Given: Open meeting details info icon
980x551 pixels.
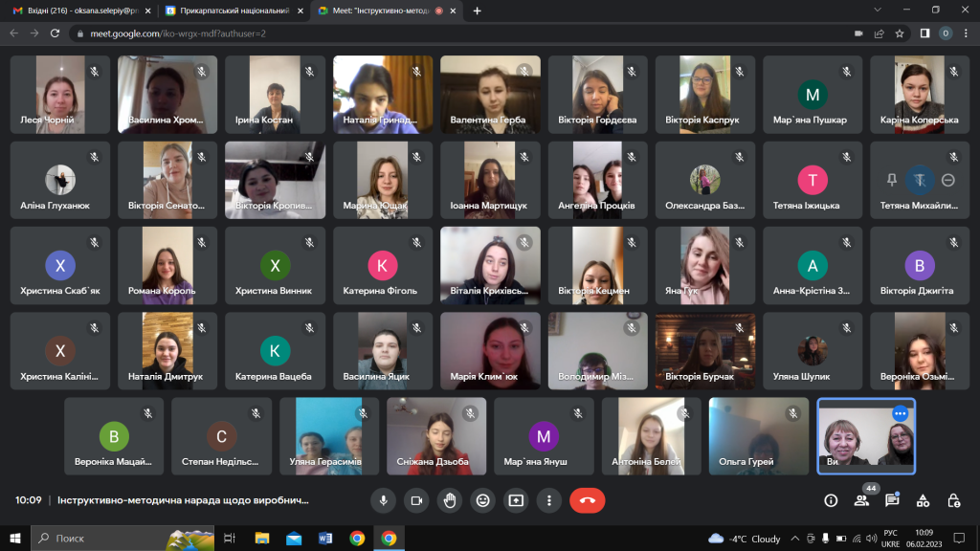Looking at the screenshot, I should point(831,500).
